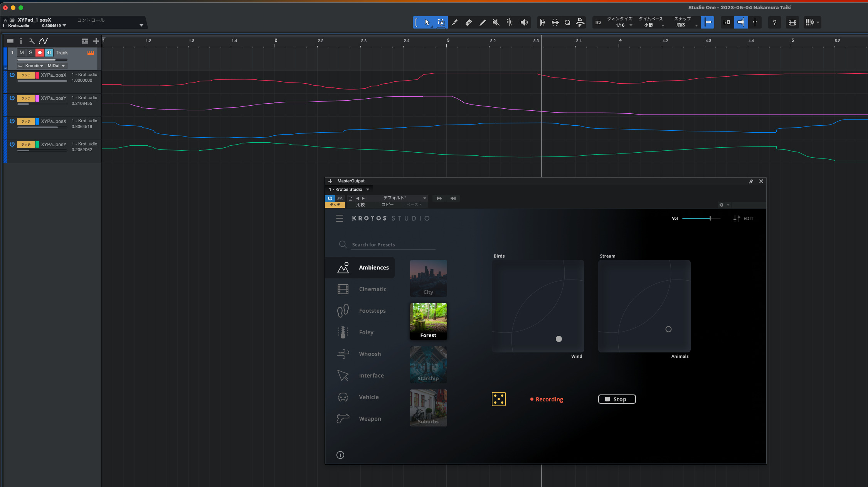This screenshot has height=487, width=868.
Task: Toggle cursor follows edit position icon
Action: 755,22
